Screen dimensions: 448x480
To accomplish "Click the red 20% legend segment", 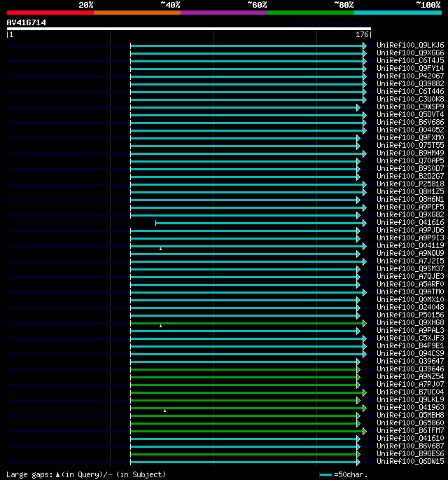I will point(50,13).
